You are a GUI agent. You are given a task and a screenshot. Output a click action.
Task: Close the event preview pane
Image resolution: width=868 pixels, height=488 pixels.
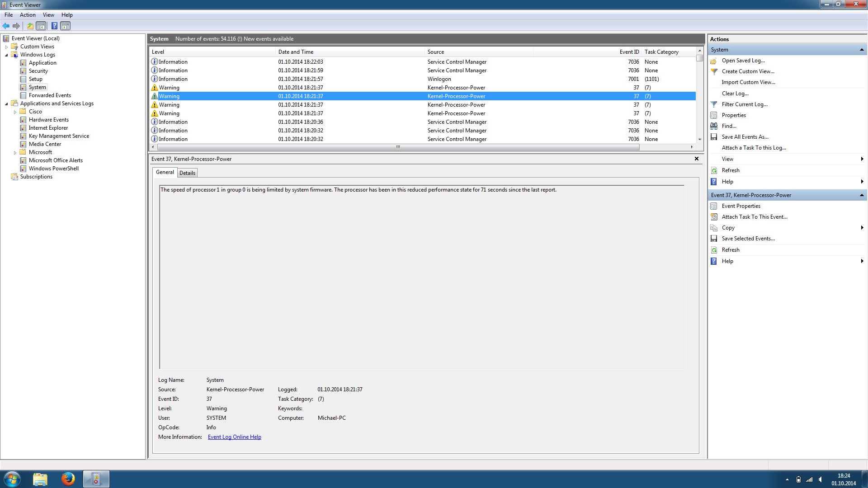point(696,159)
